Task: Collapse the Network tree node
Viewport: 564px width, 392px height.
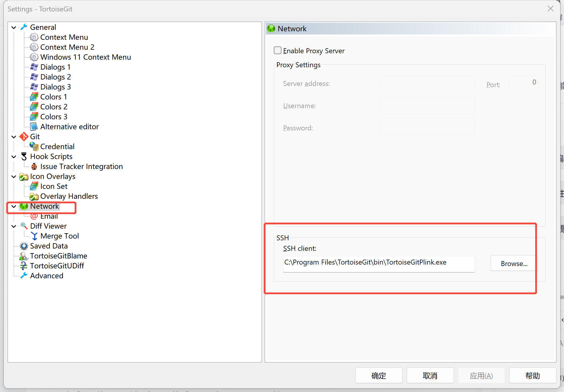Action: (14, 206)
